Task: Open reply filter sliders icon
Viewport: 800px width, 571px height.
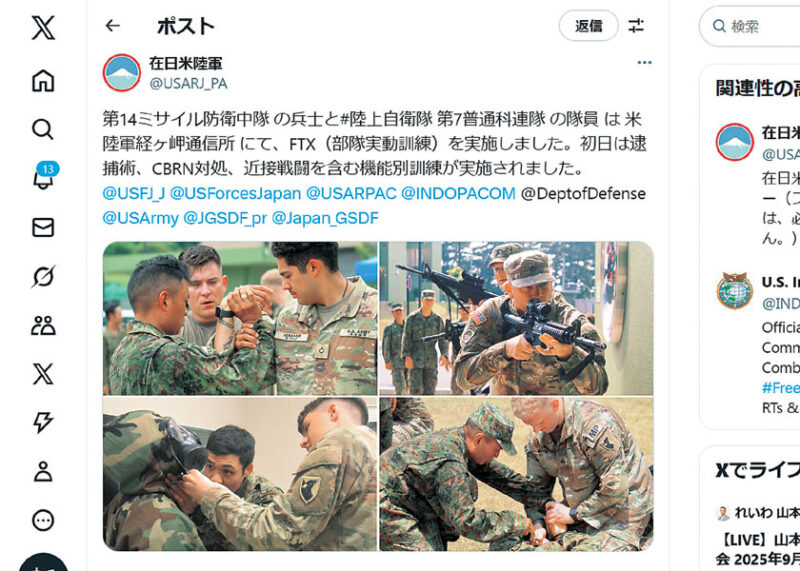Action: coord(636,26)
